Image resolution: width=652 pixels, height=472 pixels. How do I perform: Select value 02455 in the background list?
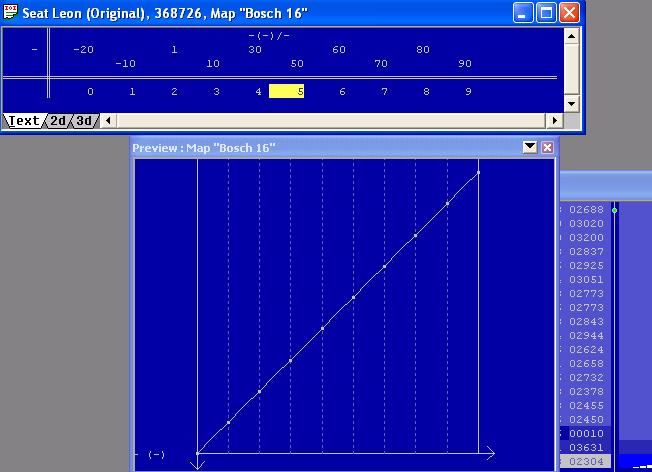[x=586, y=405]
